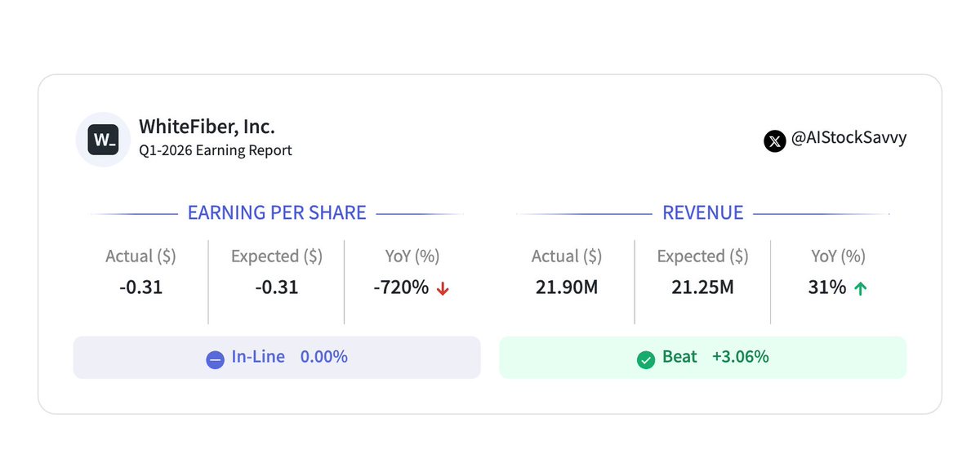Click the revenue actual value 21.90M
This screenshot has height=450, width=980.
(x=567, y=287)
